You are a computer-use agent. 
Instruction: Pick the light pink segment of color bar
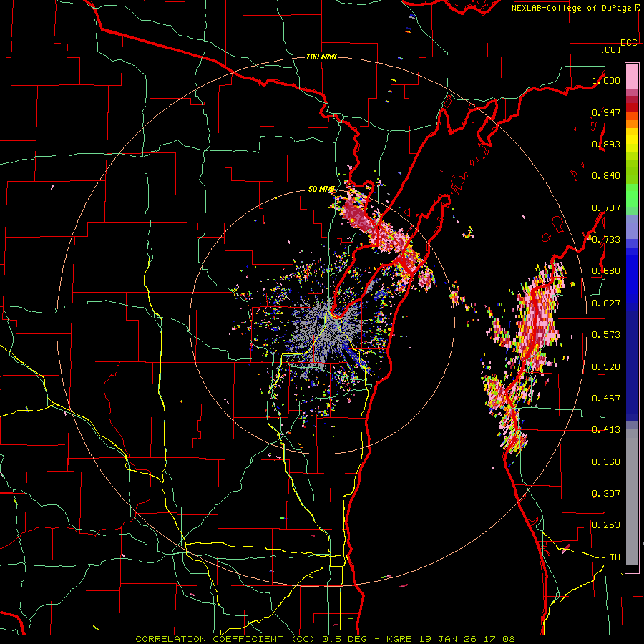[632, 76]
